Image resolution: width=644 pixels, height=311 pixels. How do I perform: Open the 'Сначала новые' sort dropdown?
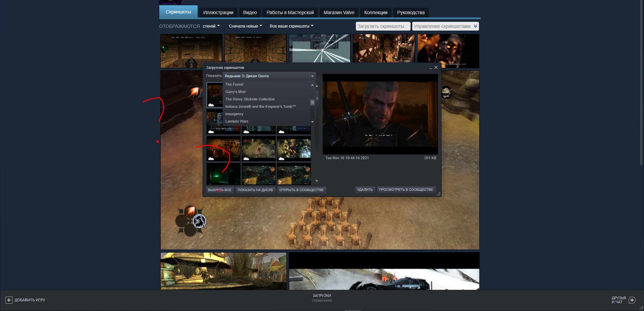(246, 26)
